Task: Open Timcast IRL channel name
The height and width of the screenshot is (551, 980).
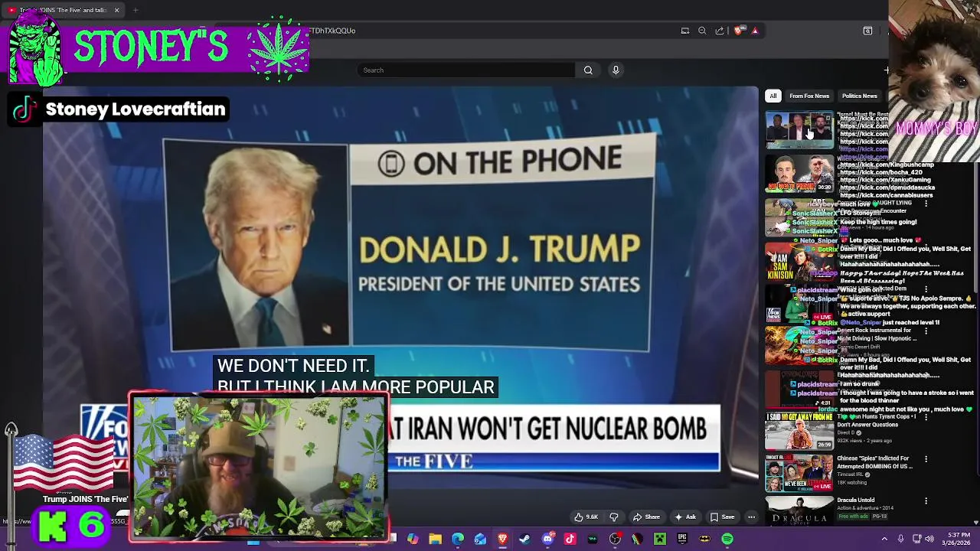Action: [851, 474]
